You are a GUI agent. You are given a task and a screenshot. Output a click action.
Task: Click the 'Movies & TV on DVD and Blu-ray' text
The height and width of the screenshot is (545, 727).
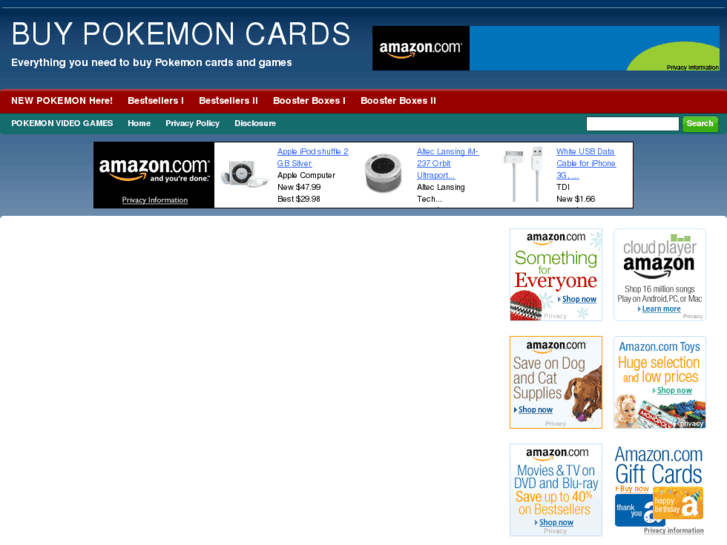coord(556,477)
